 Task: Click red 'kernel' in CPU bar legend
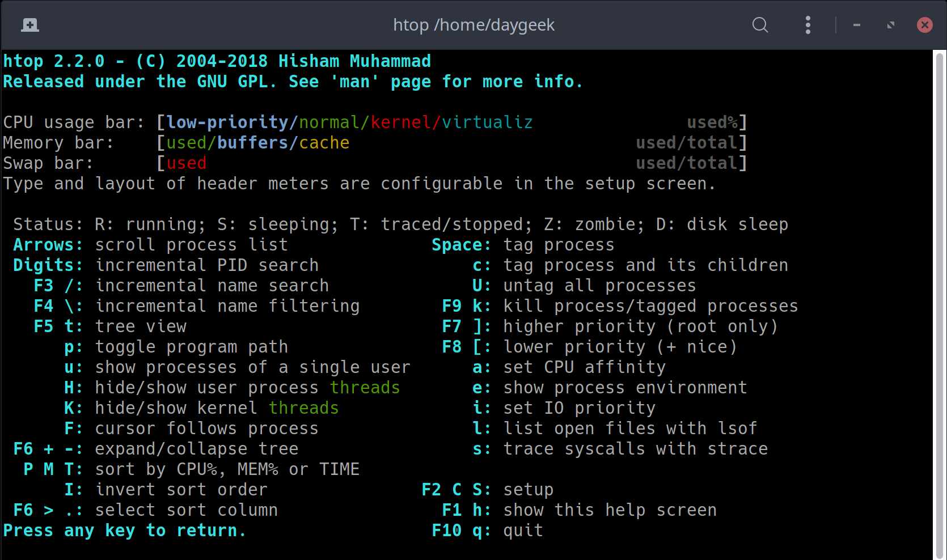click(401, 122)
